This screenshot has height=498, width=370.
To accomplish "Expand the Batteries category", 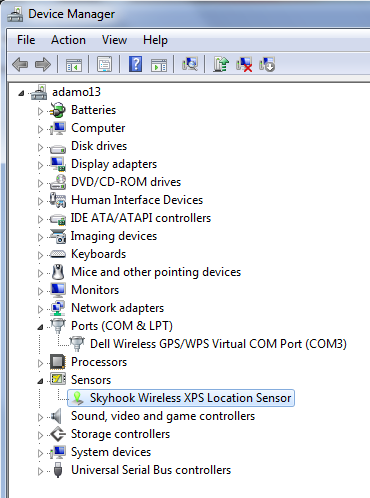I will [x=40, y=111].
